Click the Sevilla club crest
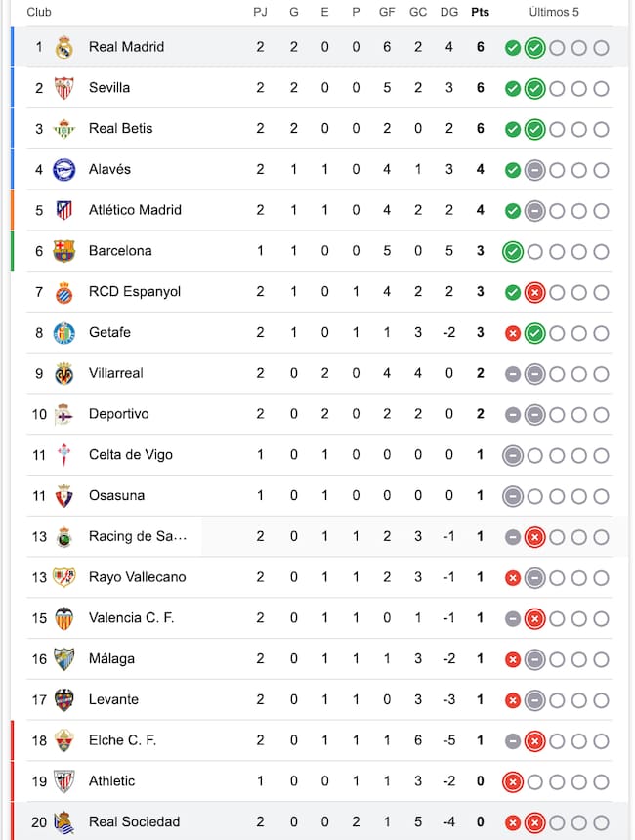635x840 pixels. coord(63,88)
